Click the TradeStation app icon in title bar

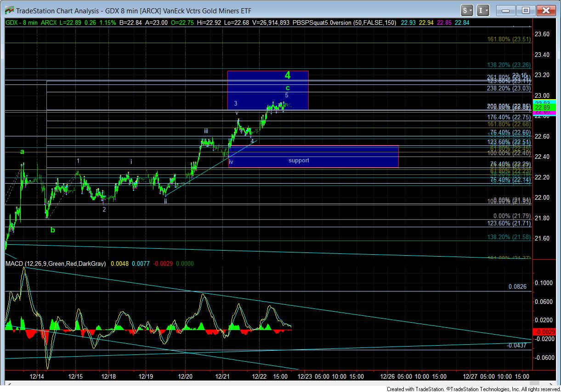click(x=9, y=10)
